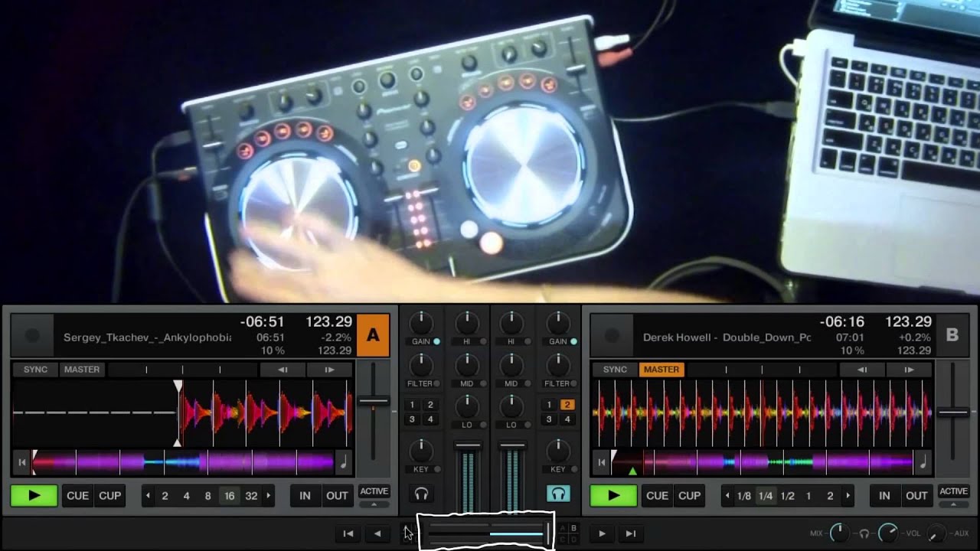The image size is (980, 551).
Task: Click deck A cover art placeholder
Action: (32, 335)
